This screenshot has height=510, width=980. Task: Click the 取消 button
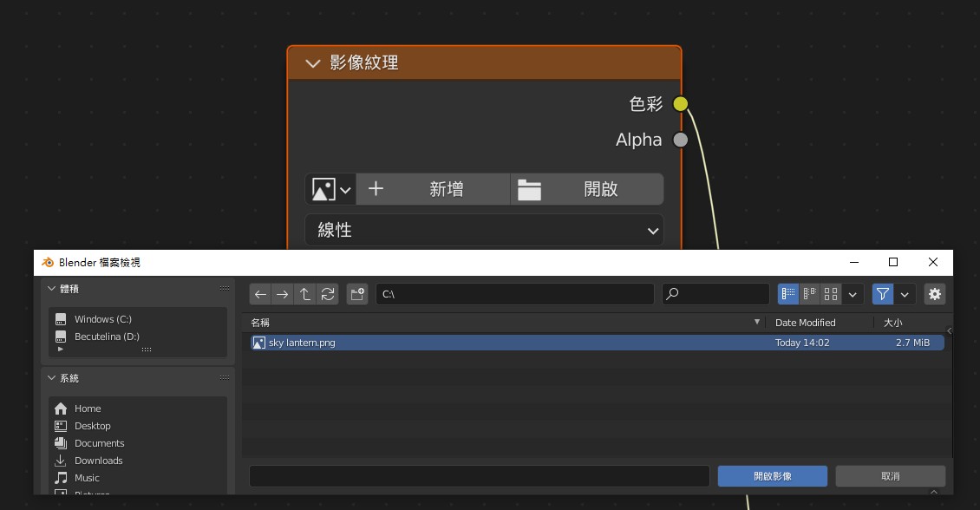(890, 476)
